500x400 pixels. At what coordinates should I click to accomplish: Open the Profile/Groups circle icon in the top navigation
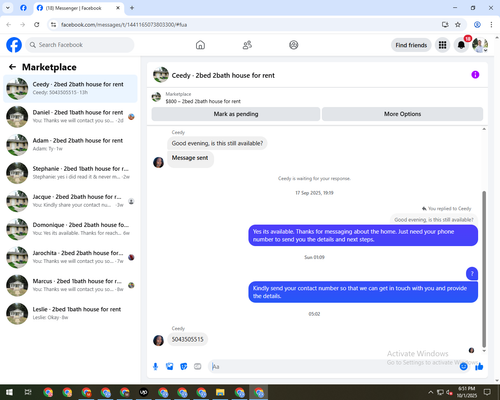point(294,45)
